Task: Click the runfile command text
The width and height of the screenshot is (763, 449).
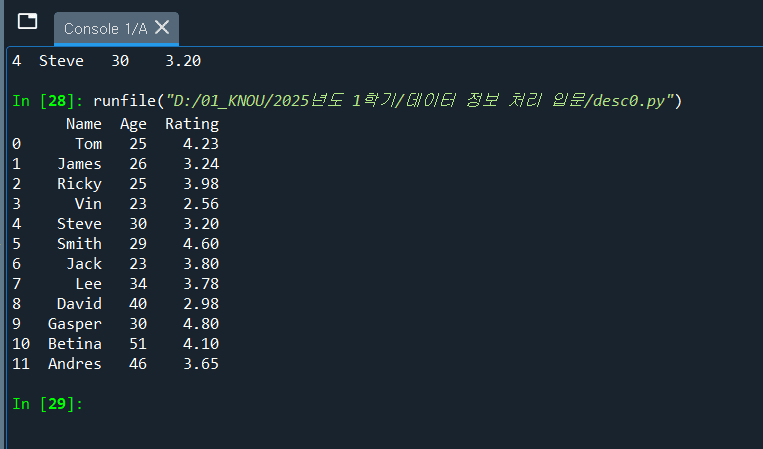Action: coord(128,101)
